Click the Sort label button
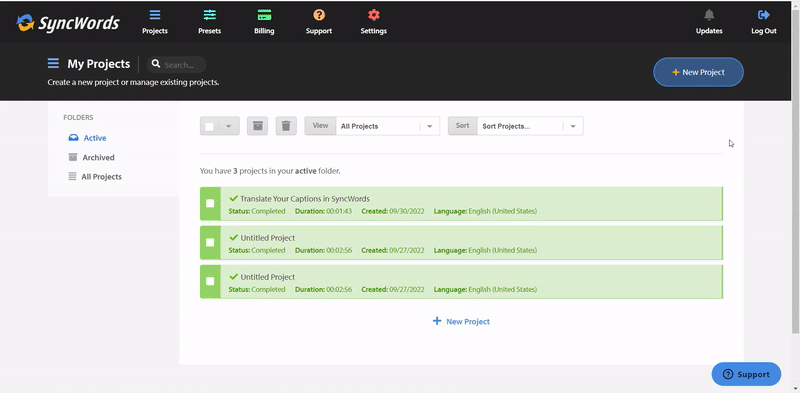The width and height of the screenshot is (800, 393). (x=462, y=126)
